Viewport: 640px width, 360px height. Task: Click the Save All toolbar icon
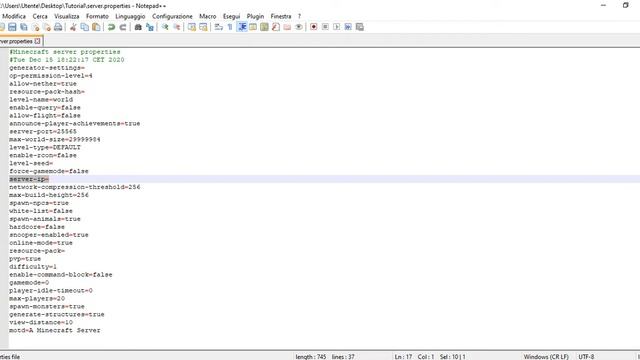tap(24, 27)
